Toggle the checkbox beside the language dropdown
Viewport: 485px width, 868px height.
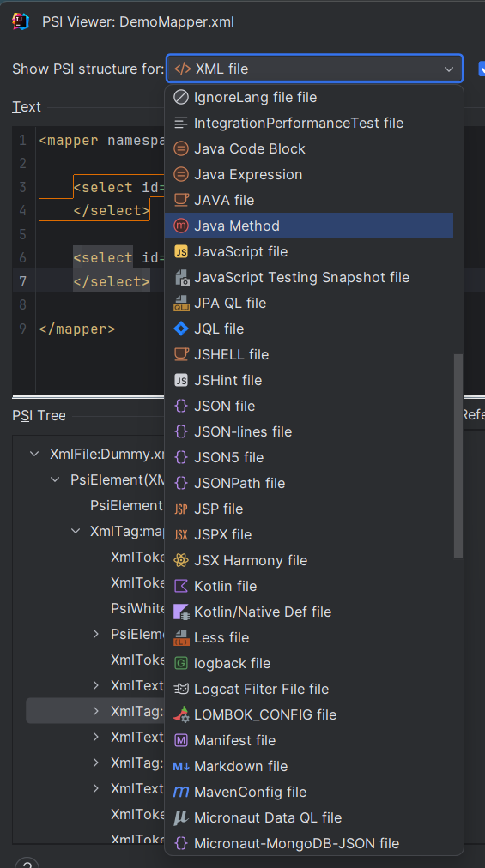pos(482,69)
